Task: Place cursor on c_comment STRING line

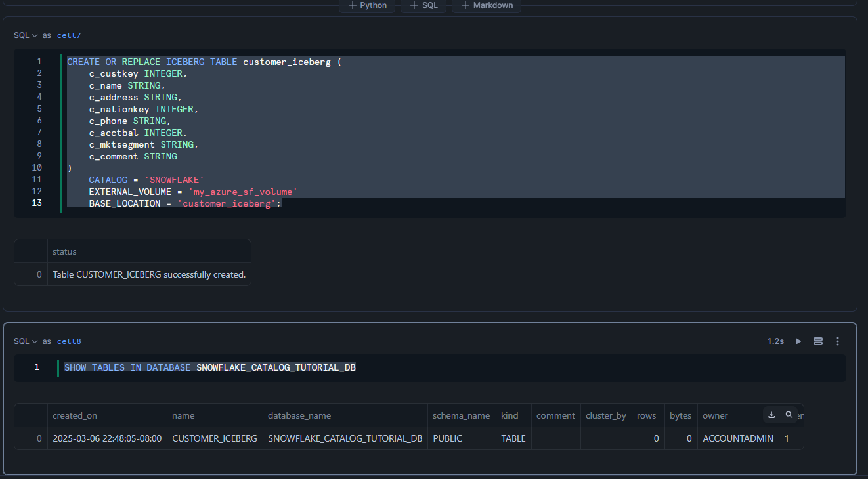Action: 133,156
